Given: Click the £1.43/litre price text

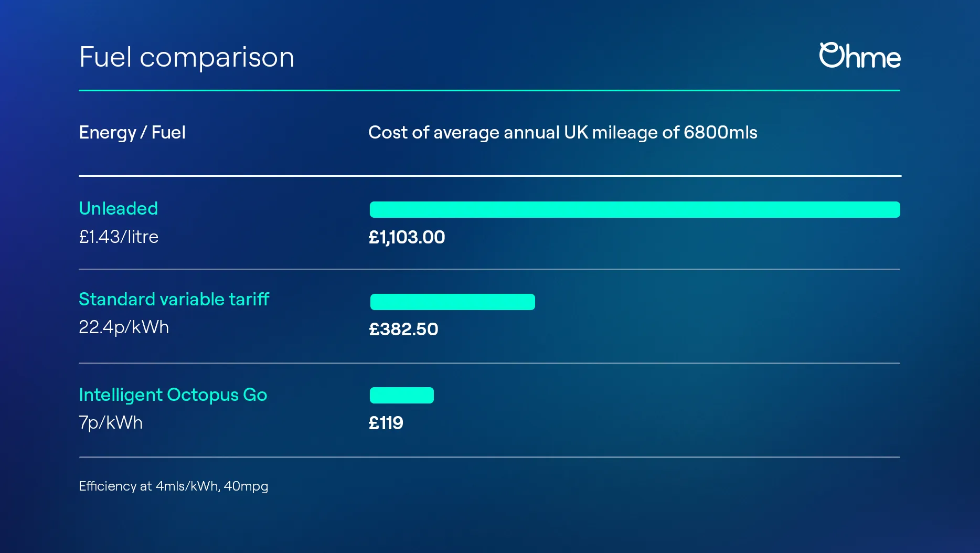Looking at the screenshot, I should [x=119, y=237].
